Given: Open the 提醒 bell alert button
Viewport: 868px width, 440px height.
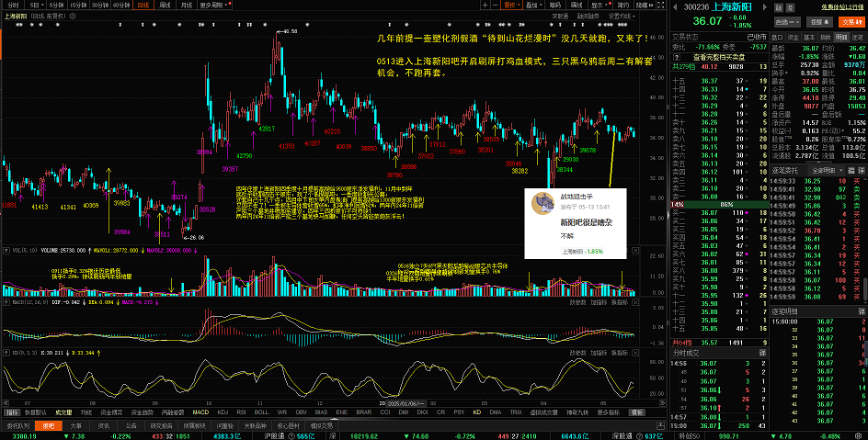Looking at the screenshot, I should (x=820, y=22).
